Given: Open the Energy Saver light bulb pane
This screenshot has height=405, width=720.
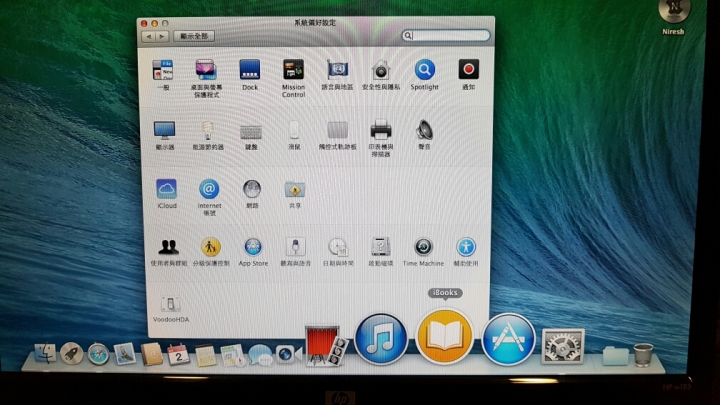Looking at the screenshot, I should (208, 130).
